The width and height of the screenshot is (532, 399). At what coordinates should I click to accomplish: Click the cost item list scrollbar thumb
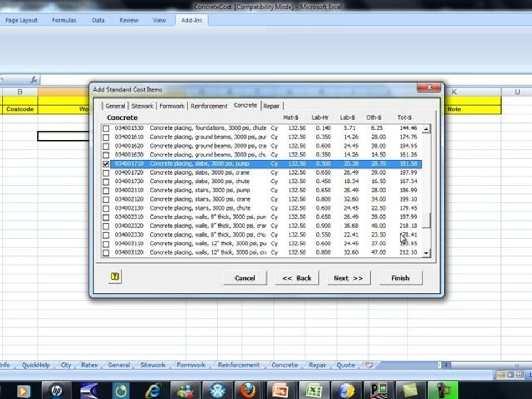pyautogui.click(x=427, y=221)
